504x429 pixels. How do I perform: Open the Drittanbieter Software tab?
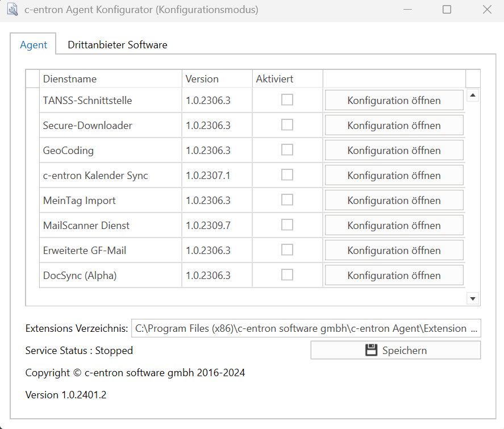point(117,45)
